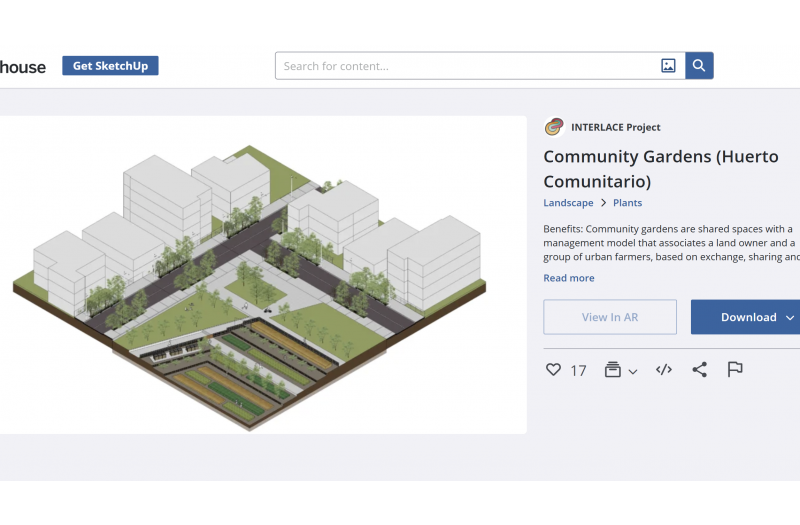Expand the collection dropdown chevron
This screenshot has height=525, width=800.
coord(633,372)
